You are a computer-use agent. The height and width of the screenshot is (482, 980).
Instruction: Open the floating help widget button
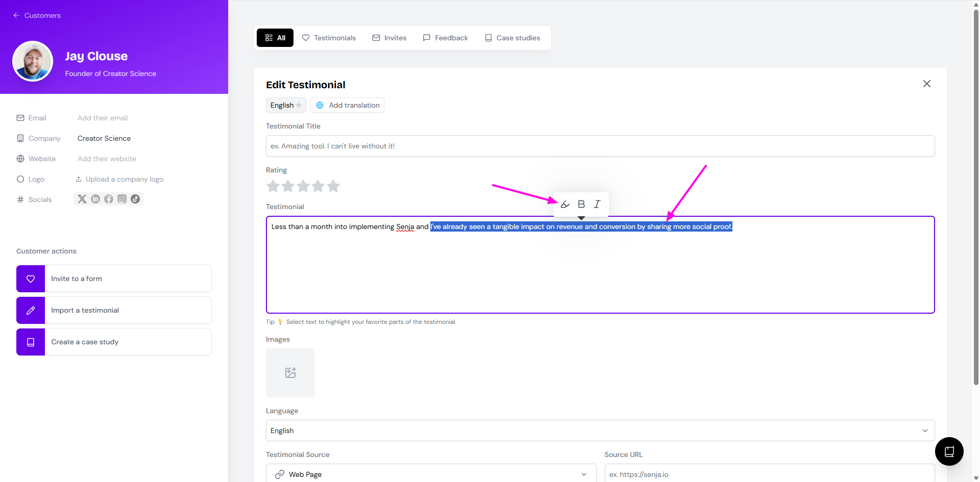(x=949, y=451)
